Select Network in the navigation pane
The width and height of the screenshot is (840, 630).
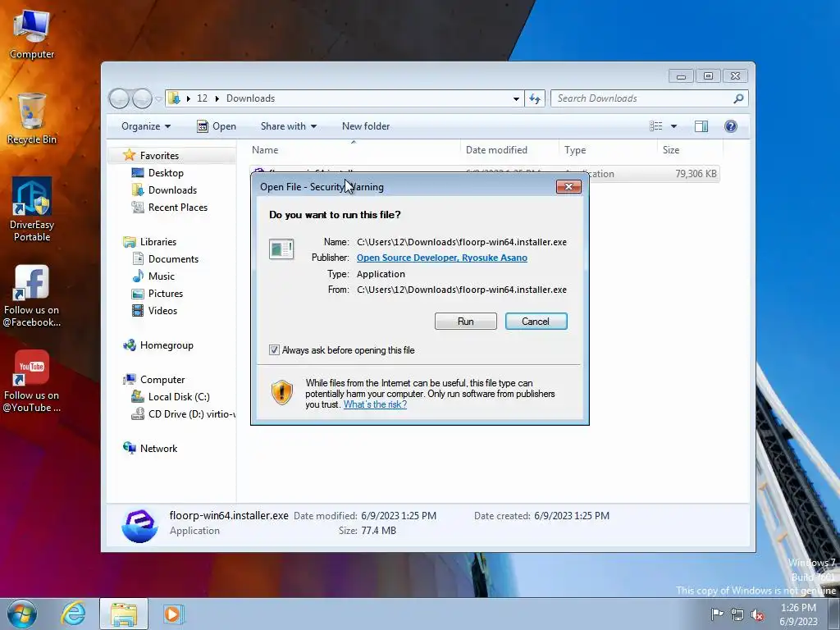(x=158, y=449)
